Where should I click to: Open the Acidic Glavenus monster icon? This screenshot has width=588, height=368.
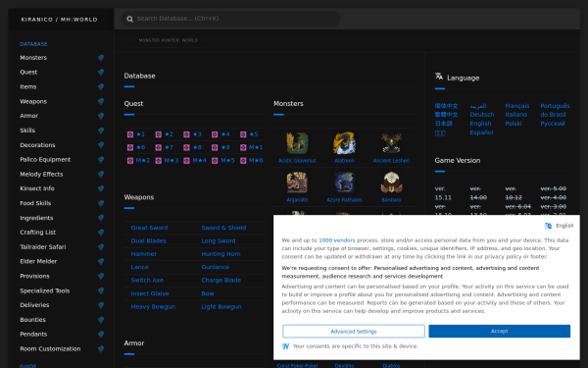pos(297,143)
